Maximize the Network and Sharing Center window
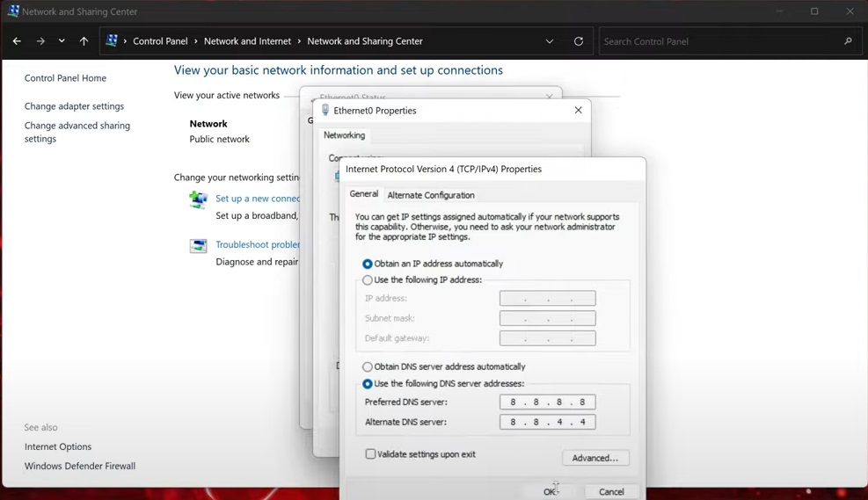 point(814,11)
